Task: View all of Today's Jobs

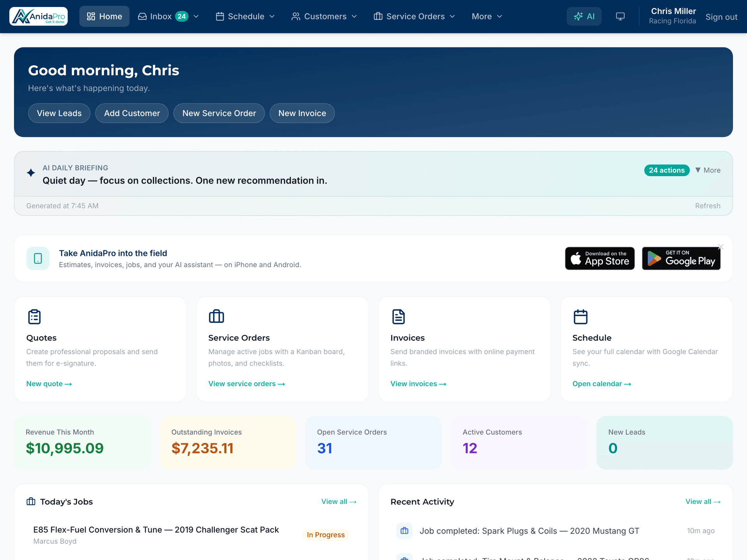Action: pyautogui.click(x=339, y=502)
